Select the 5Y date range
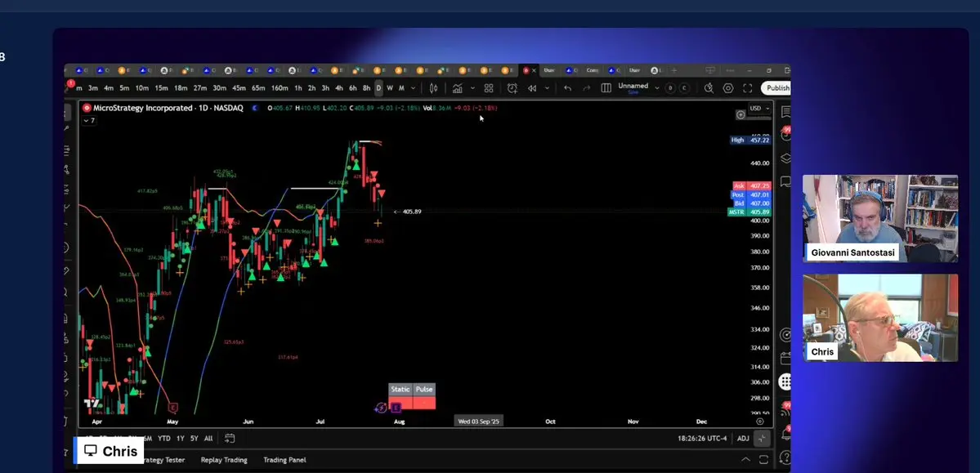This screenshot has height=473, width=980. [x=195, y=439]
